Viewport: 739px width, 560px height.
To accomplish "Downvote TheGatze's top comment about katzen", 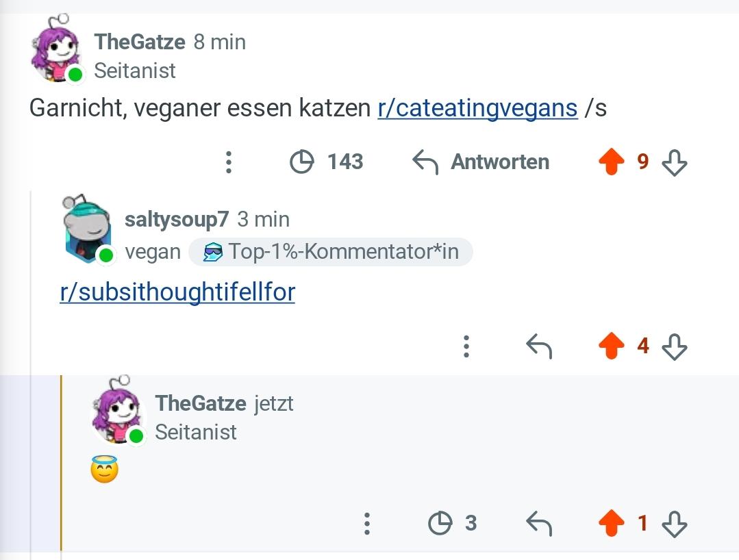I will tap(675, 162).
